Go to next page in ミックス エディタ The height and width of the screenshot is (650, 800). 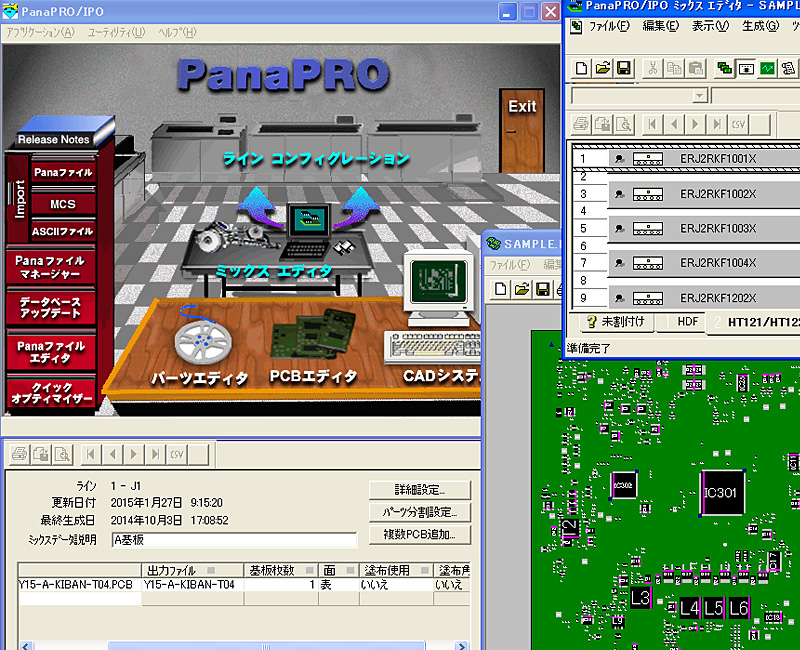click(695, 124)
